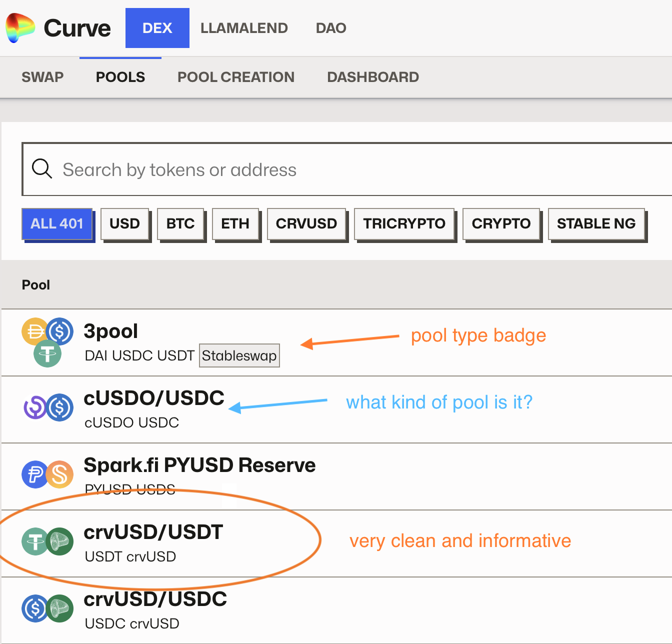Open the DAO section
The width and height of the screenshot is (672, 644).
330,28
